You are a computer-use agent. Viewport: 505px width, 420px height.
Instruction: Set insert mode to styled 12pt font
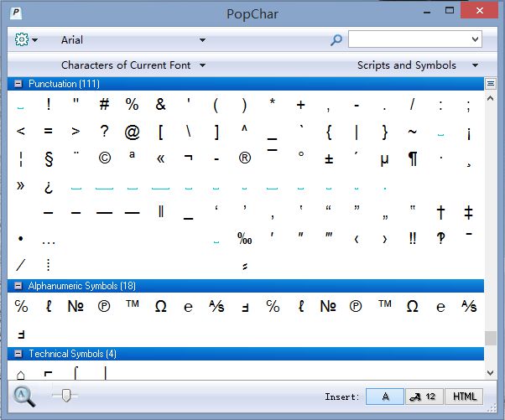click(x=424, y=397)
